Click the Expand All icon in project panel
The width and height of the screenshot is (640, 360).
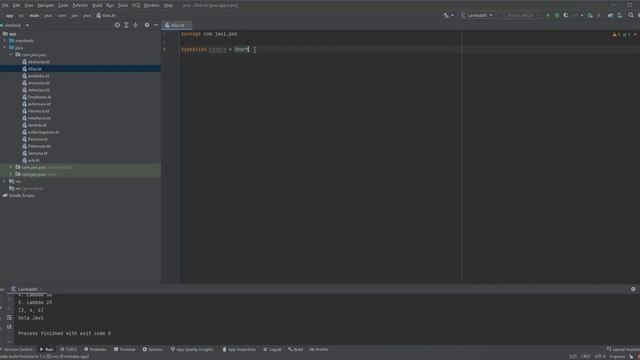click(x=127, y=25)
